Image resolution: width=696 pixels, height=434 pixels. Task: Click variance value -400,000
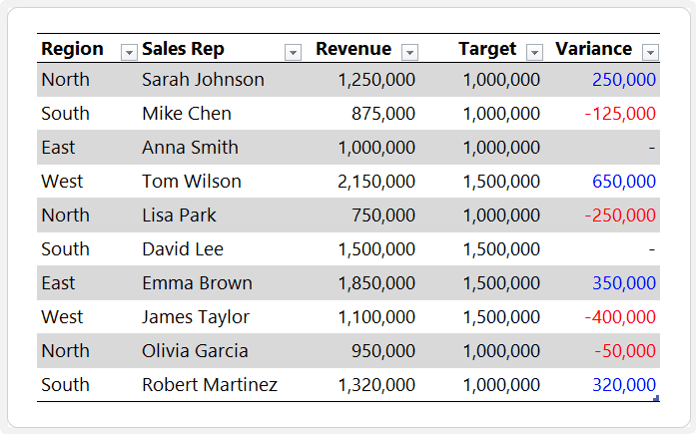click(620, 317)
